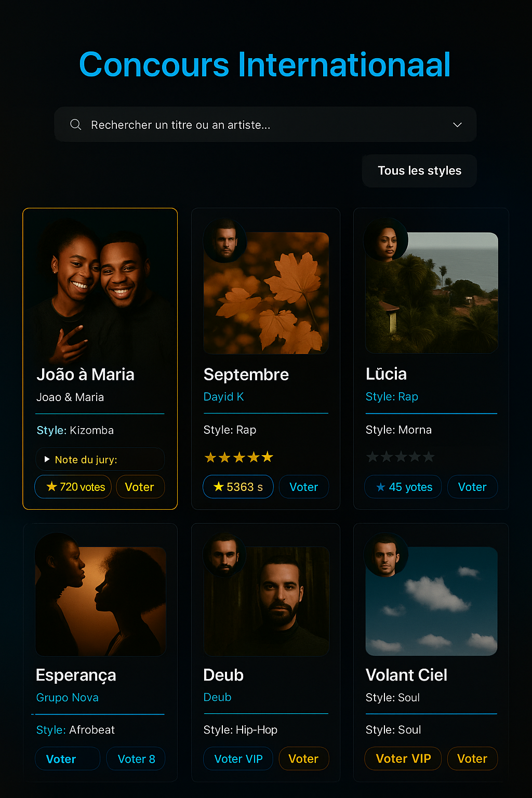Click the star icon in 5363 badge
532x798 pixels.
(219, 486)
